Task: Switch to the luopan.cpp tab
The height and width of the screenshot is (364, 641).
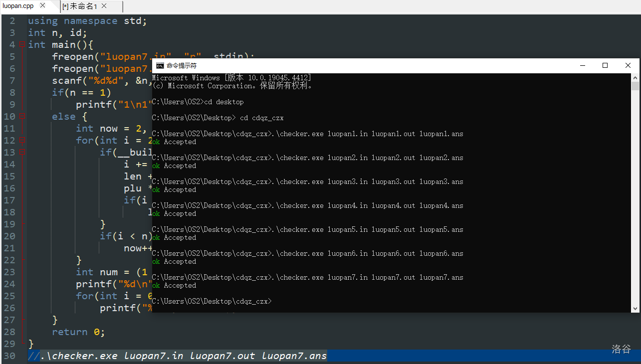Action: coord(17,6)
